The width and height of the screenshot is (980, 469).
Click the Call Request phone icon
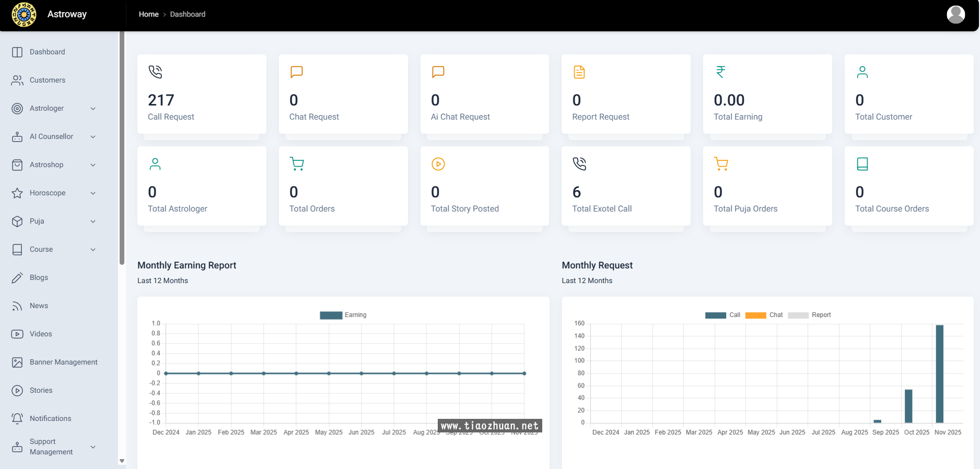coord(155,72)
